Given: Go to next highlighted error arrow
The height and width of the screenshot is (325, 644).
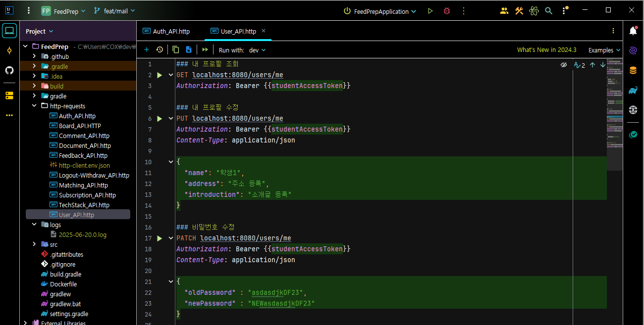Looking at the screenshot, I should tap(603, 65).
